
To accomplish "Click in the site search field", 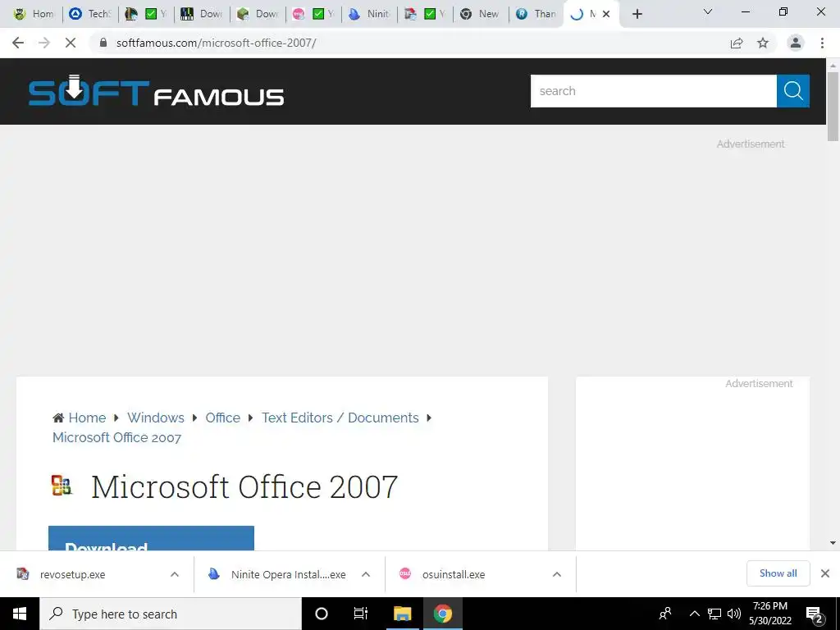I will click(654, 91).
